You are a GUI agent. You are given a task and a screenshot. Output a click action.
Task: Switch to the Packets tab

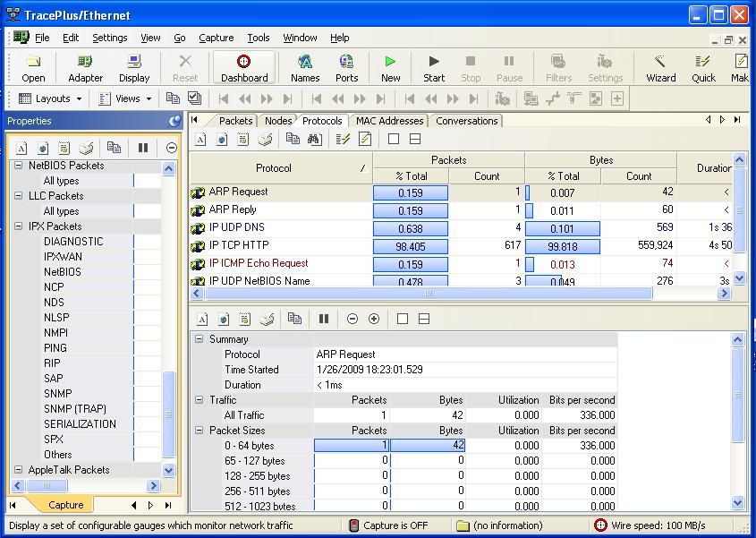click(x=235, y=121)
